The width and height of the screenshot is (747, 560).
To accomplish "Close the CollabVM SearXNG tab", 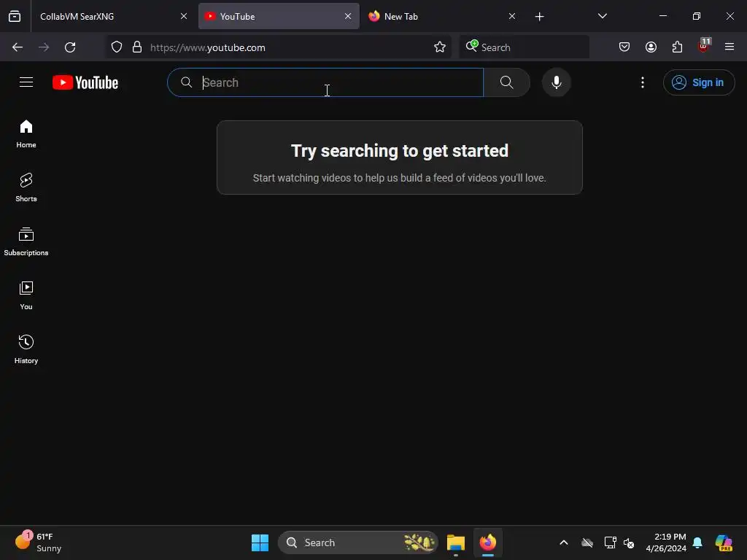I will [x=184, y=16].
